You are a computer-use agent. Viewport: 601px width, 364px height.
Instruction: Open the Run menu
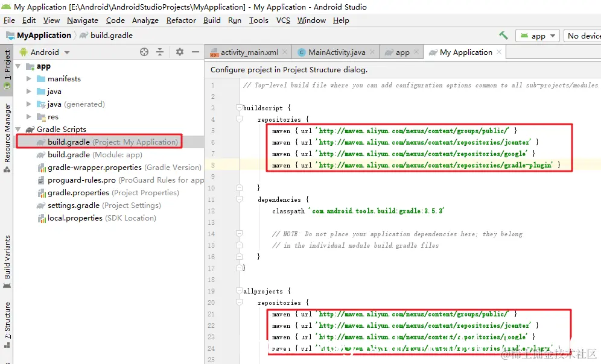[235, 20]
